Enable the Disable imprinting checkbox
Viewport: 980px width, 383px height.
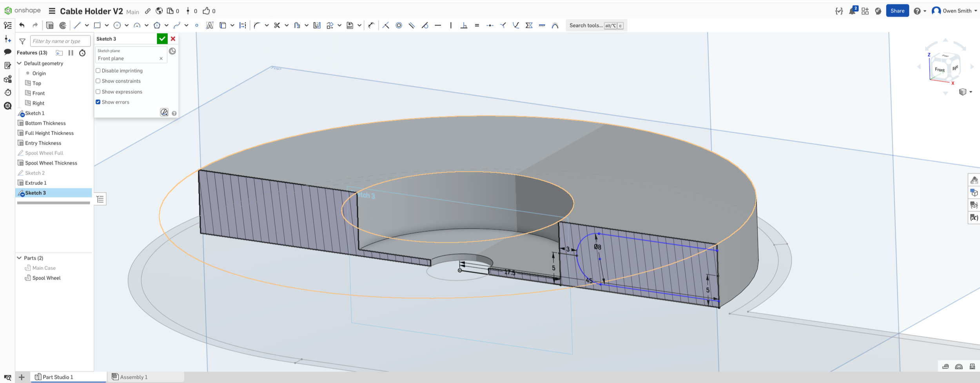[x=98, y=70]
